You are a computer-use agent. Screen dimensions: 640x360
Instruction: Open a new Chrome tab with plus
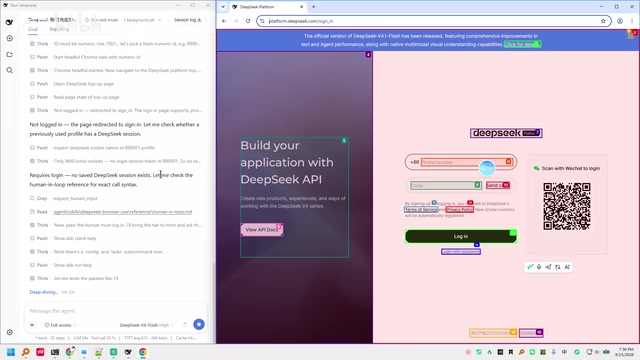click(313, 7)
